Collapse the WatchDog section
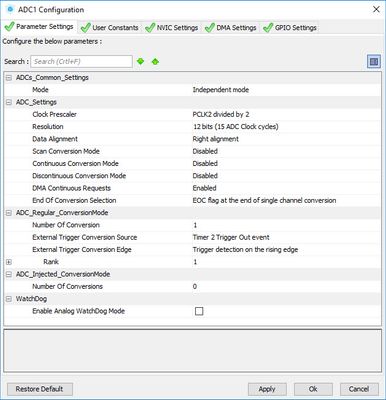Viewport: 386px width, 400px height. pyautogui.click(x=9, y=299)
